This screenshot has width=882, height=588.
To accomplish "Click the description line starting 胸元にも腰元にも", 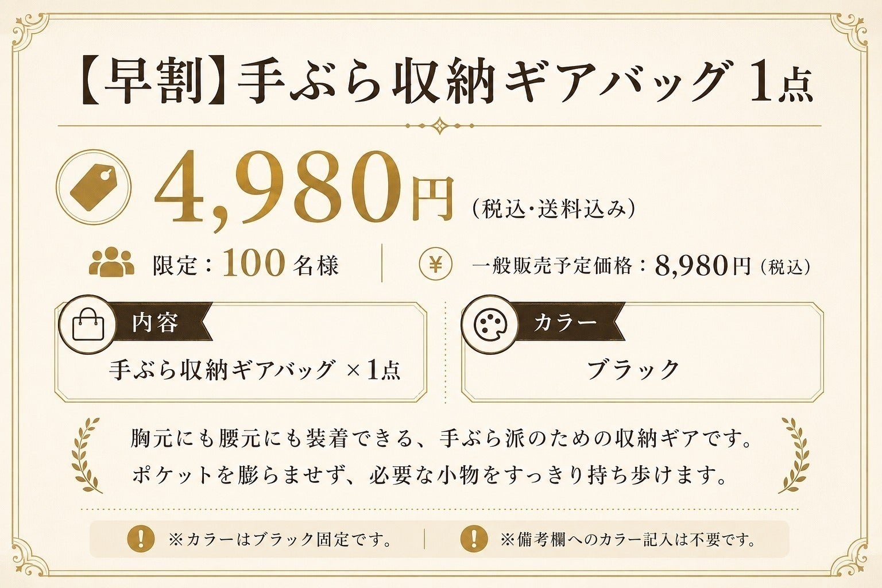I will tap(442, 439).
